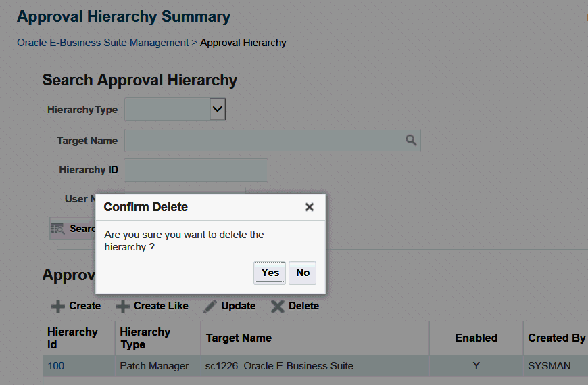Click the Delete X icon in toolbar

click(278, 307)
